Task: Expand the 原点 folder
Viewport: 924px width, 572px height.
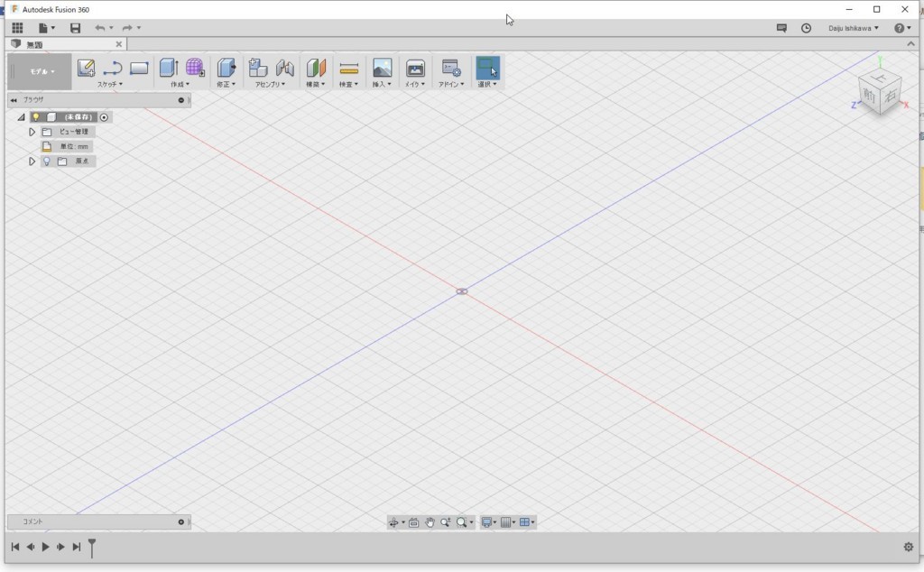Action: click(x=32, y=161)
